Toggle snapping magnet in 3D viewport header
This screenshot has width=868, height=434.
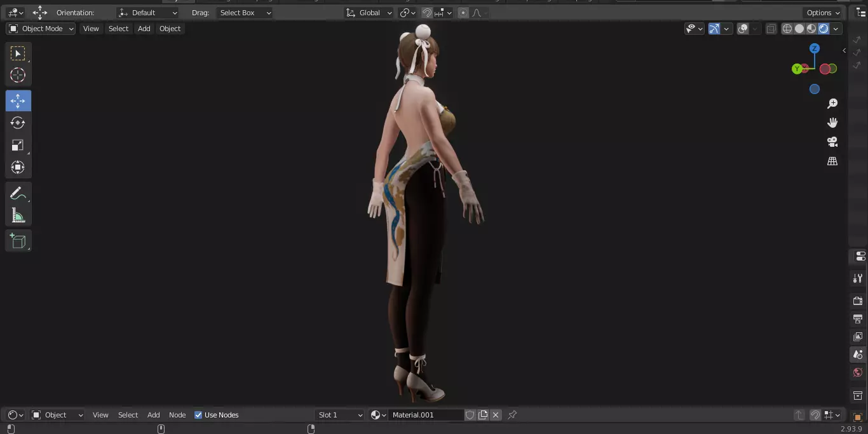427,13
